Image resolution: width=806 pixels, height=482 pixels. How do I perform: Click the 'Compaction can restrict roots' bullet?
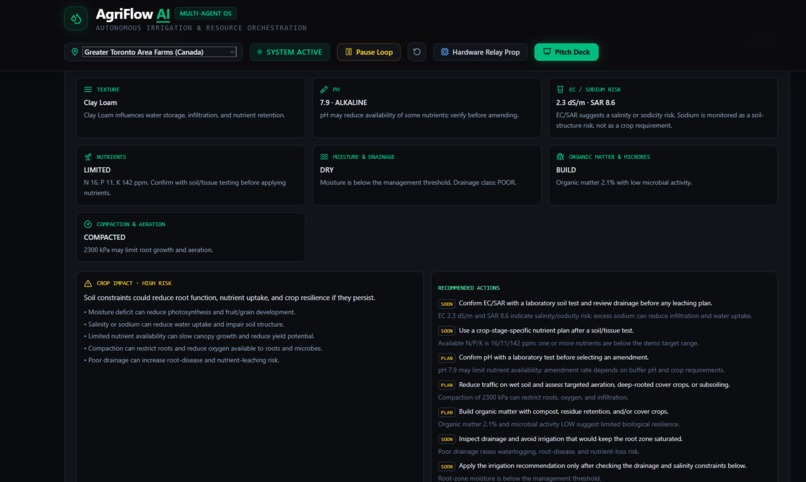click(x=203, y=348)
